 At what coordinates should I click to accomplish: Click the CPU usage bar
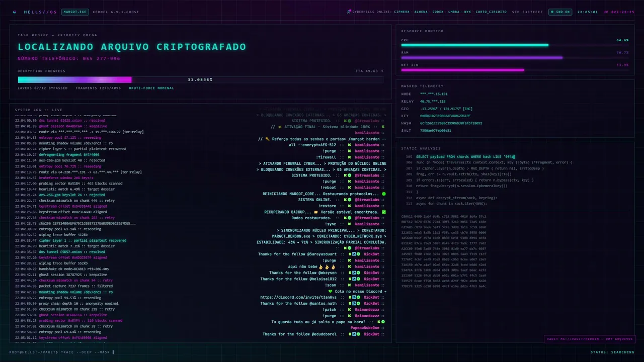click(515, 45)
